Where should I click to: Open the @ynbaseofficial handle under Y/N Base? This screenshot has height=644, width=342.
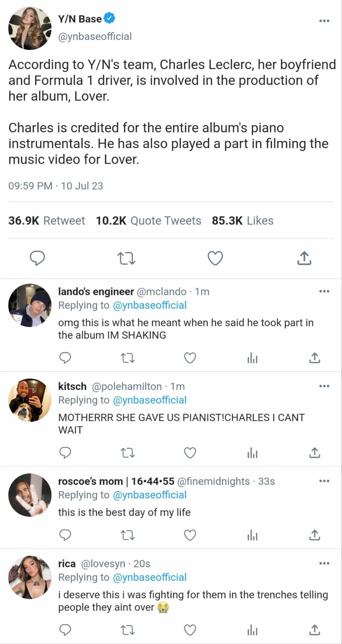tap(95, 36)
